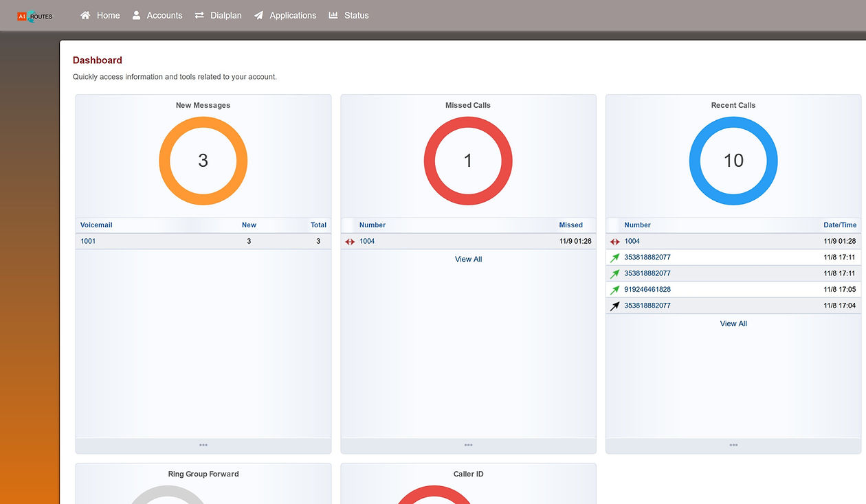Click missed call icon beside 1004 in Missed Calls
This screenshot has height=504, width=866.
tap(350, 242)
